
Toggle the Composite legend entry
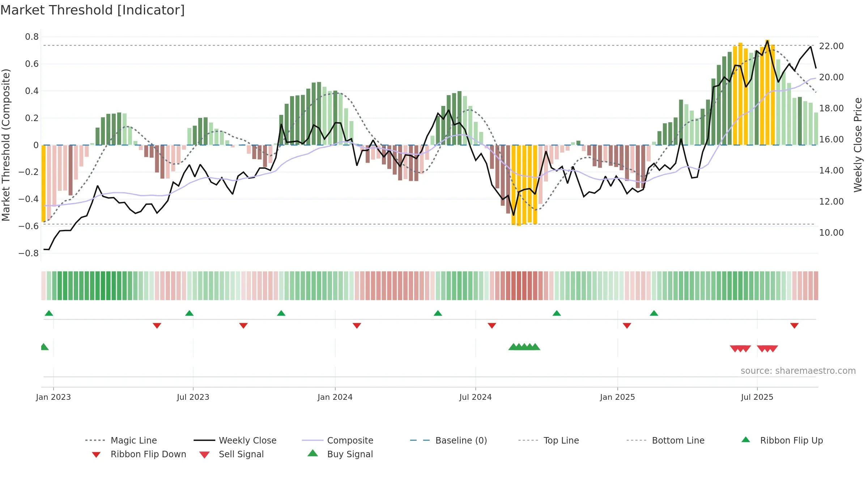[337, 440]
